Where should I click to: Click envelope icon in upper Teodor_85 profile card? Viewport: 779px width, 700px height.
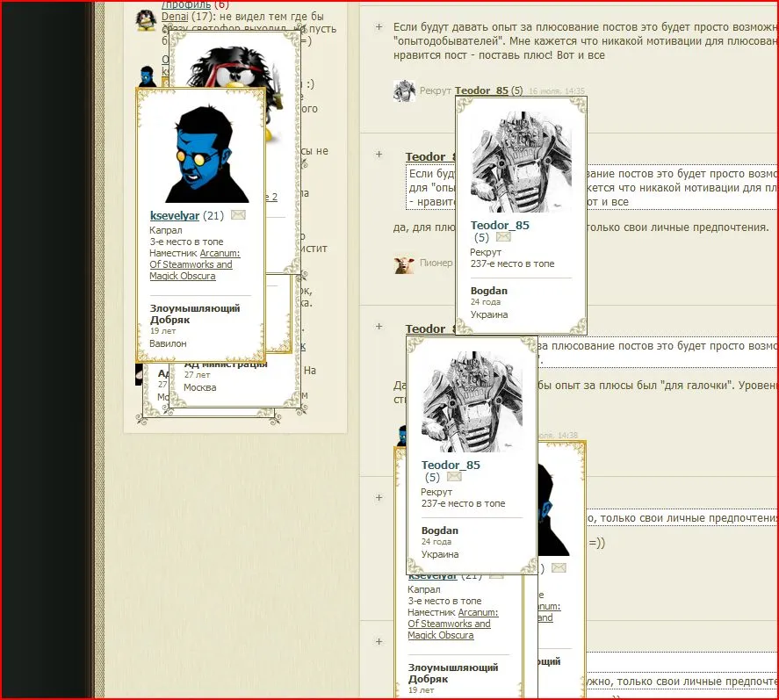(503, 237)
